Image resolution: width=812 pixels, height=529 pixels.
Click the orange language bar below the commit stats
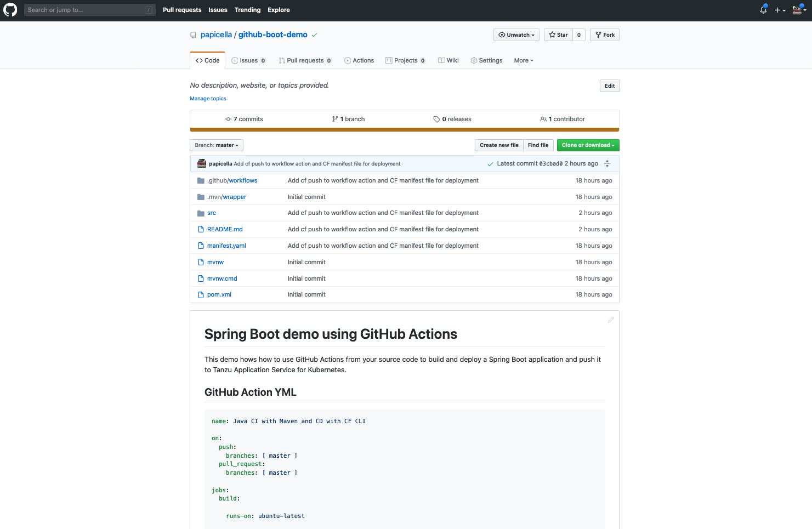pos(404,130)
